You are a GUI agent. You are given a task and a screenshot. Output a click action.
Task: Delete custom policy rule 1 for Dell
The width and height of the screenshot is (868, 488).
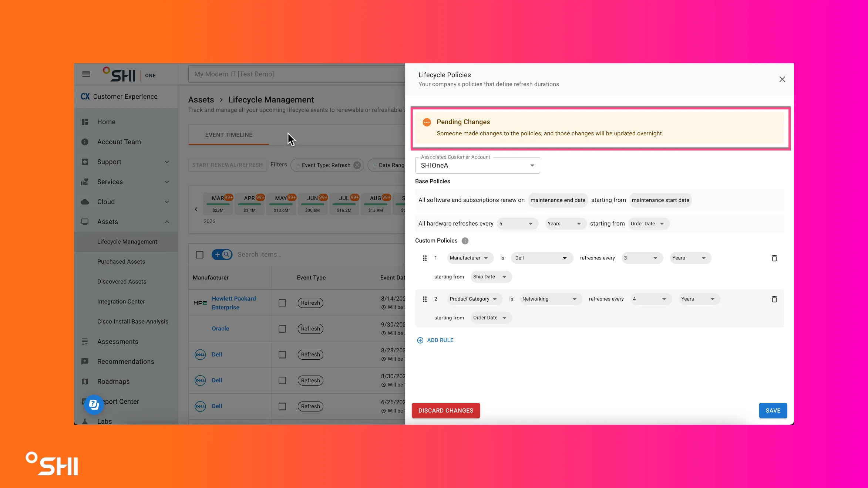774,258
